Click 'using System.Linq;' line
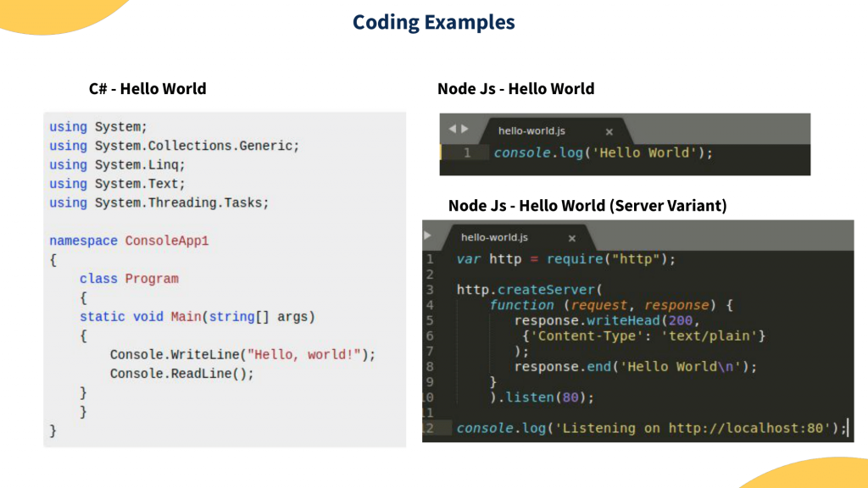 (x=117, y=165)
